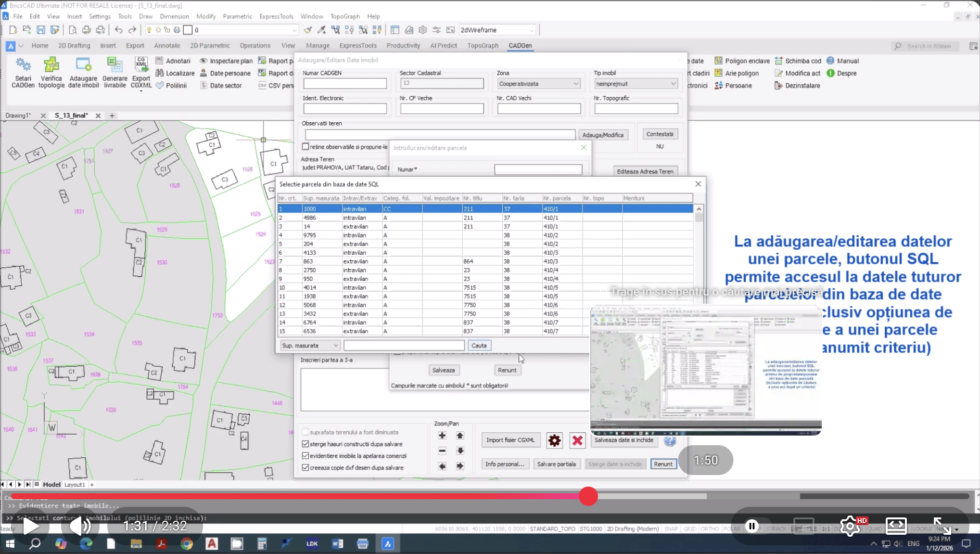Switch to the Layout1 tab

pos(75,485)
